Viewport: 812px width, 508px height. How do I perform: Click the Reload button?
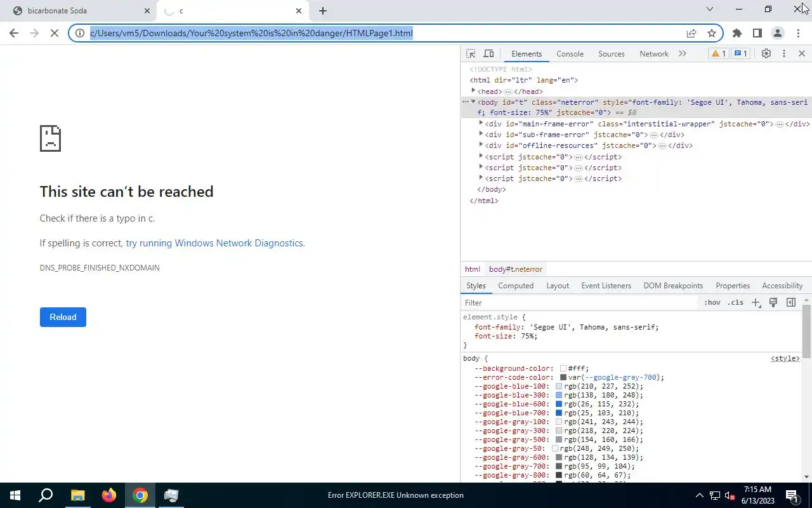(63, 317)
